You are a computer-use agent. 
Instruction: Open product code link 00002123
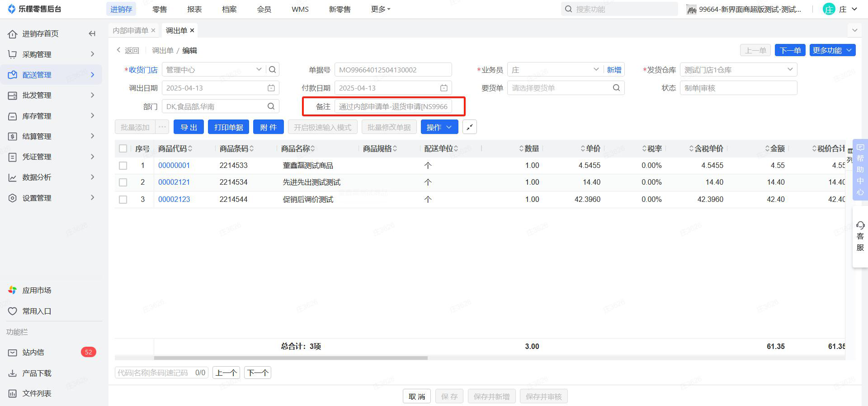point(174,199)
